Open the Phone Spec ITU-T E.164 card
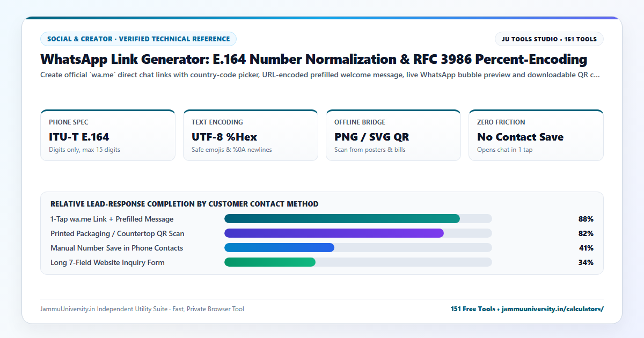The image size is (644, 338). [108, 135]
